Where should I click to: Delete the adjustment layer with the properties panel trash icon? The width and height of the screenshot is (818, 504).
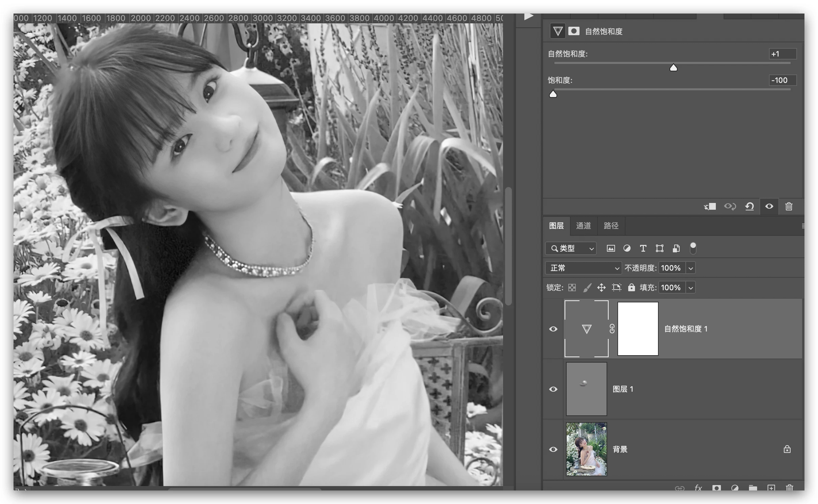[x=789, y=206]
